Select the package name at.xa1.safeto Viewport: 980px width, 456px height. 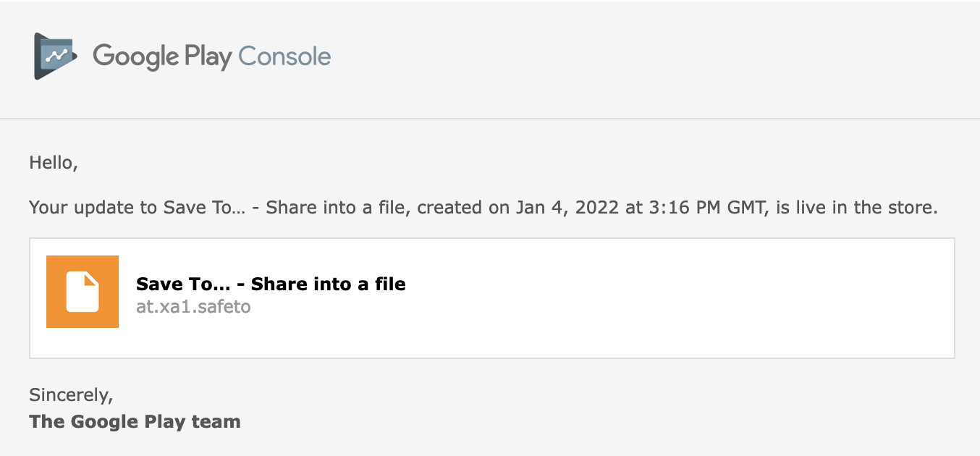pos(193,306)
